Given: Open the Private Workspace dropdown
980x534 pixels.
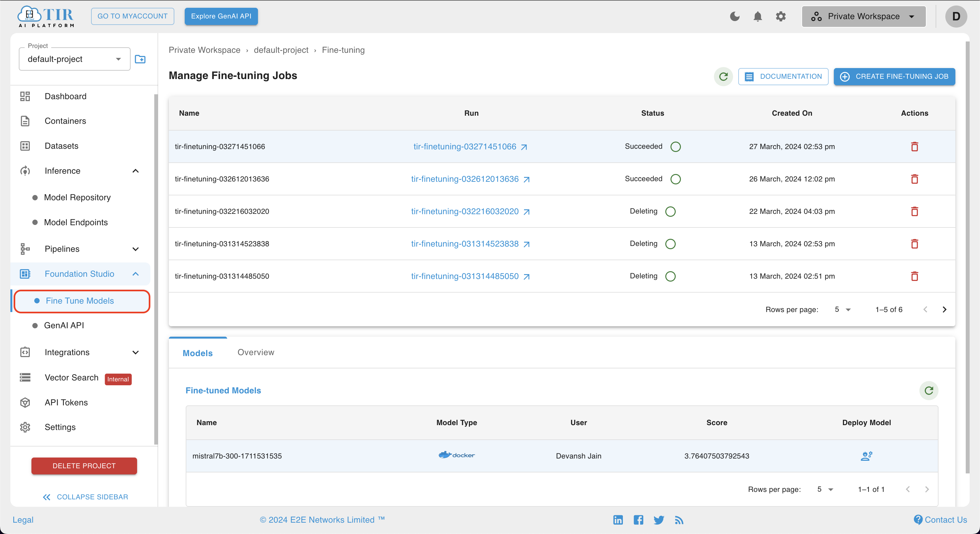Looking at the screenshot, I should [x=864, y=16].
